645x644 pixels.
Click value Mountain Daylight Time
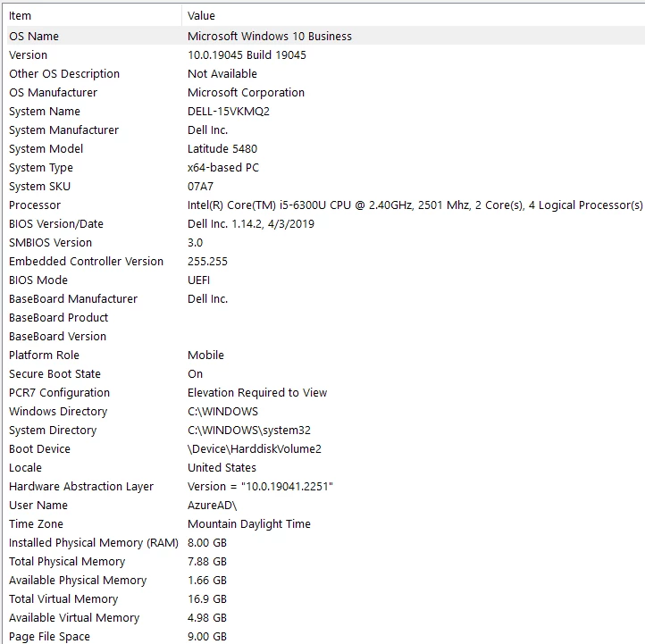(249, 524)
